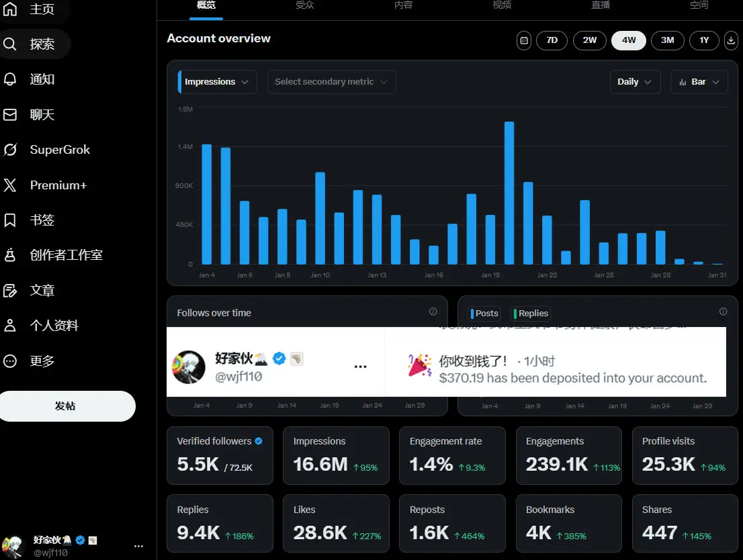This screenshot has height=560, width=743.
Task: Click the 发帖 post button
Action: tap(65, 406)
